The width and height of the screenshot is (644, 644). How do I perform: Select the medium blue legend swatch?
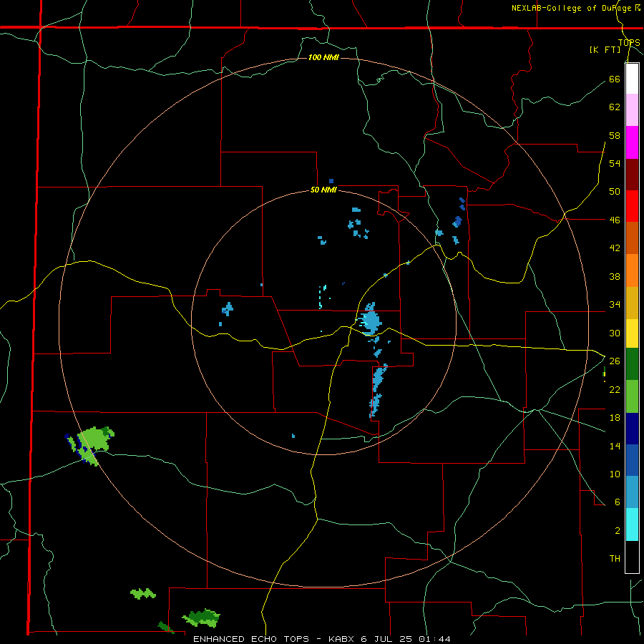[632, 460]
